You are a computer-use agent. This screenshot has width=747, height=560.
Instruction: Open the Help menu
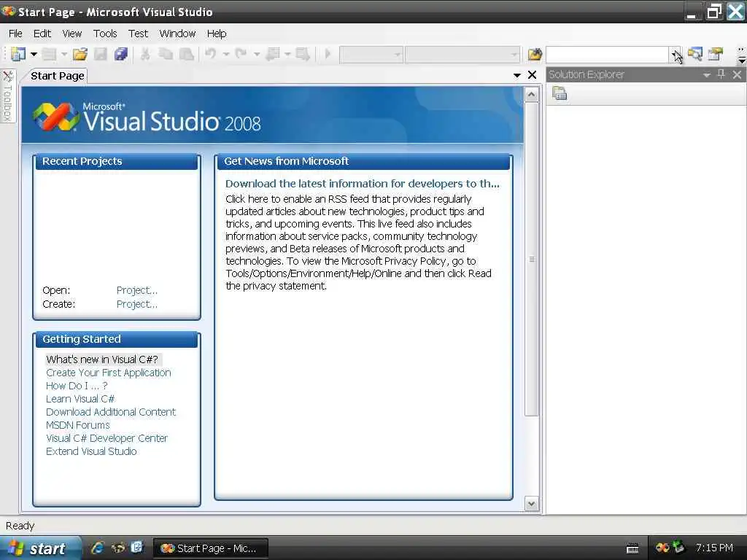pos(216,34)
